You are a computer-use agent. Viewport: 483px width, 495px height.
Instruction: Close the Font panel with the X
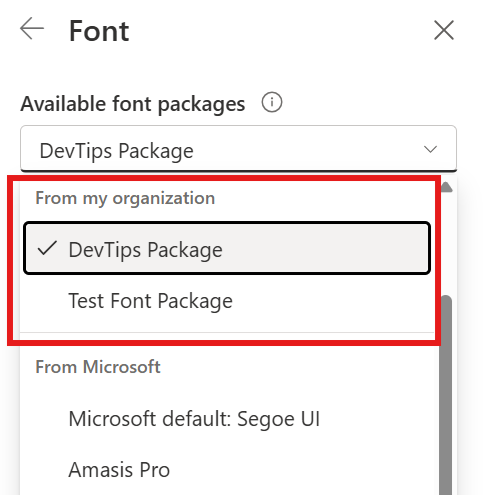pyautogui.click(x=444, y=30)
